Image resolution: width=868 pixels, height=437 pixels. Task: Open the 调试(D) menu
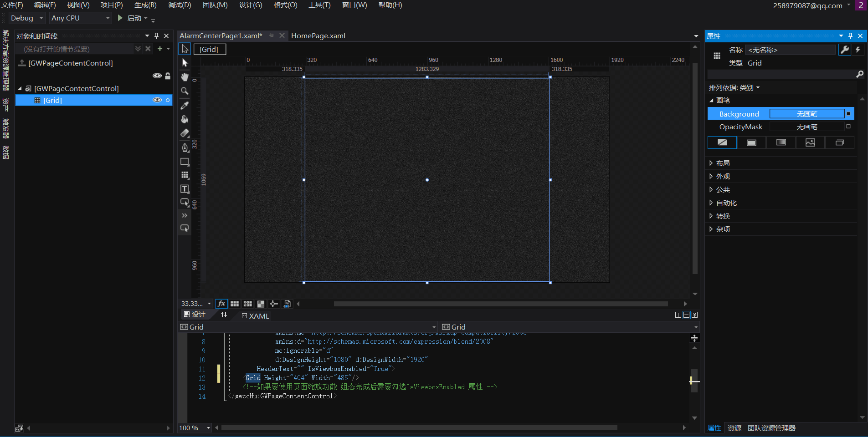point(180,5)
